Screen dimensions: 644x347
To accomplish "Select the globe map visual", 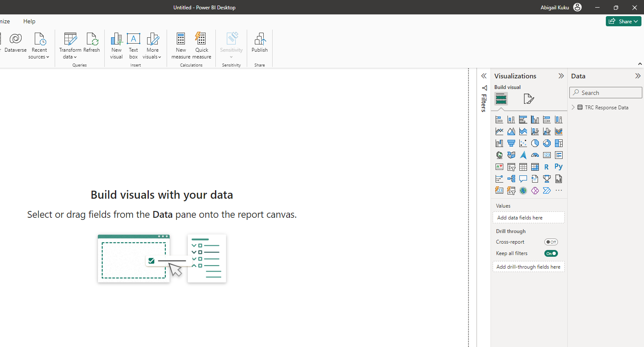I will tap(499, 155).
